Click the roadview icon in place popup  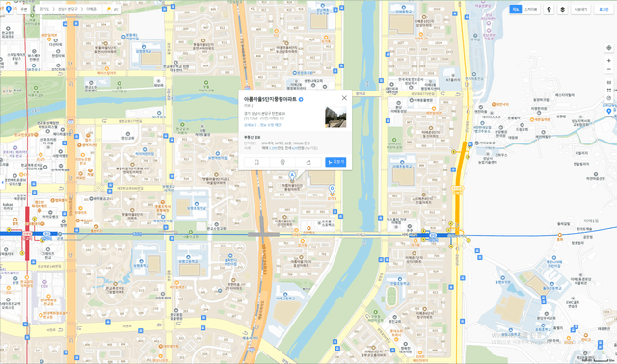pyautogui.click(x=282, y=162)
